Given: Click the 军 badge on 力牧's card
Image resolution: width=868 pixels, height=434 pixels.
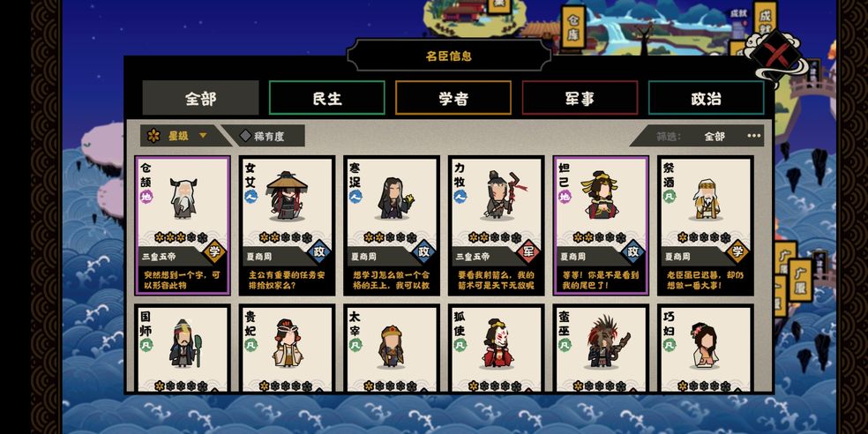Looking at the screenshot, I should (528, 252).
